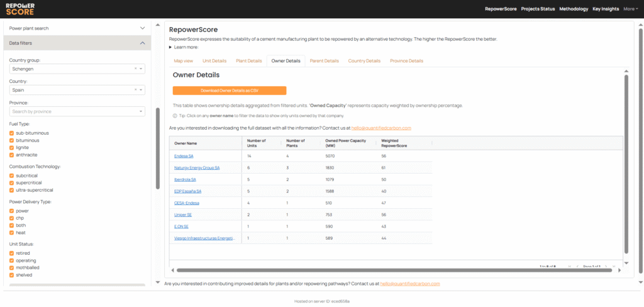Click the RepowerScore logo
Screen dimensions: 644x307
(20, 9)
